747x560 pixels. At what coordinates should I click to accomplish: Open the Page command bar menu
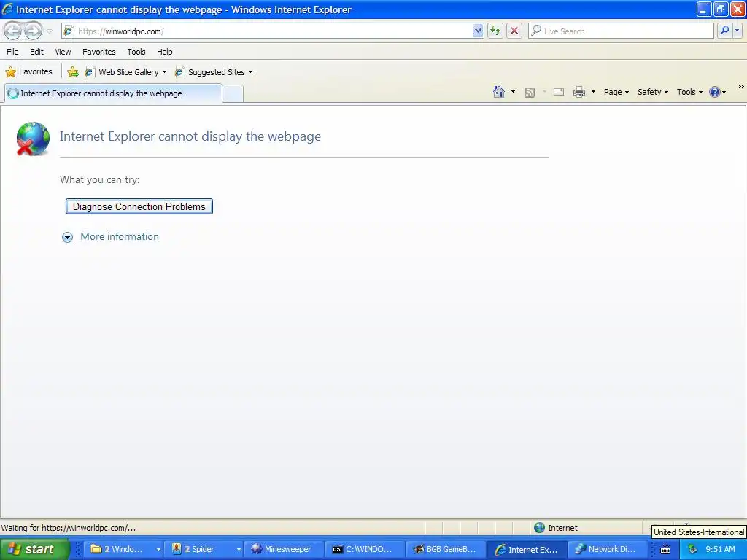click(x=616, y=92)
